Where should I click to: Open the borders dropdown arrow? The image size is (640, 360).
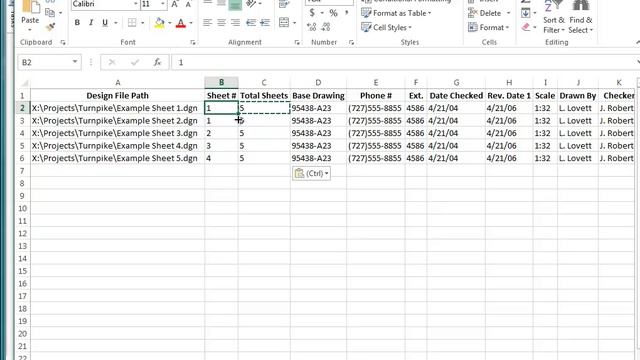pyautogui.click(x=142, y=23)
